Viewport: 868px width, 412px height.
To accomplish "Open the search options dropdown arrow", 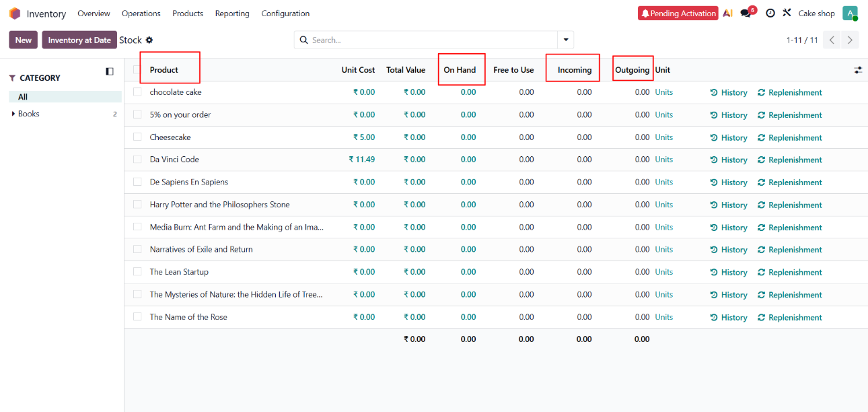I will click(x=566, y=40).
